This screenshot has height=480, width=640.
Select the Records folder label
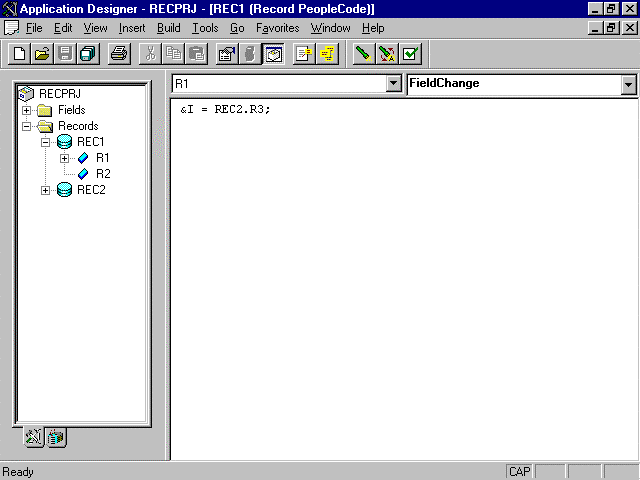78,126
